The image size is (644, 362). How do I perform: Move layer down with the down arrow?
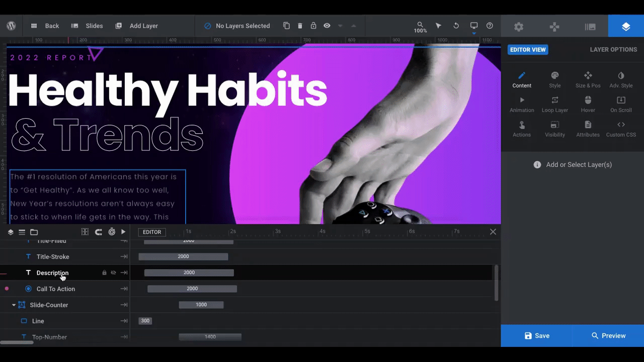(x=340, y=26)
